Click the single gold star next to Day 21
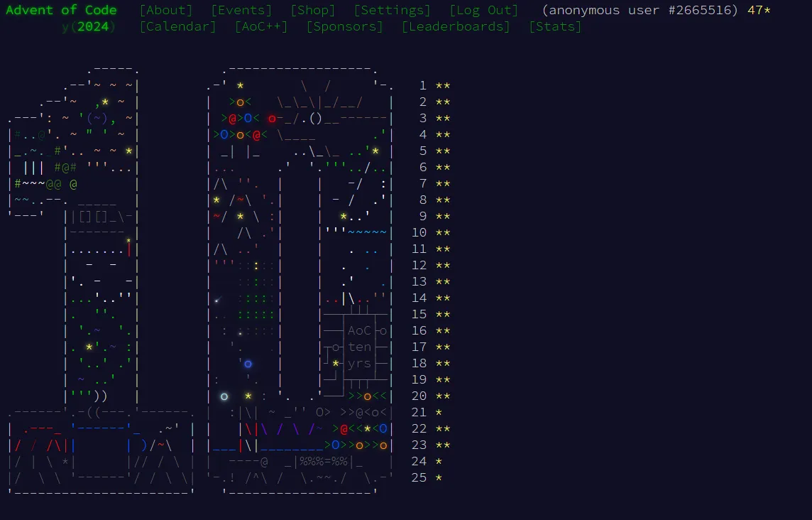Screen dimensions: 812x520 [437, 412]
